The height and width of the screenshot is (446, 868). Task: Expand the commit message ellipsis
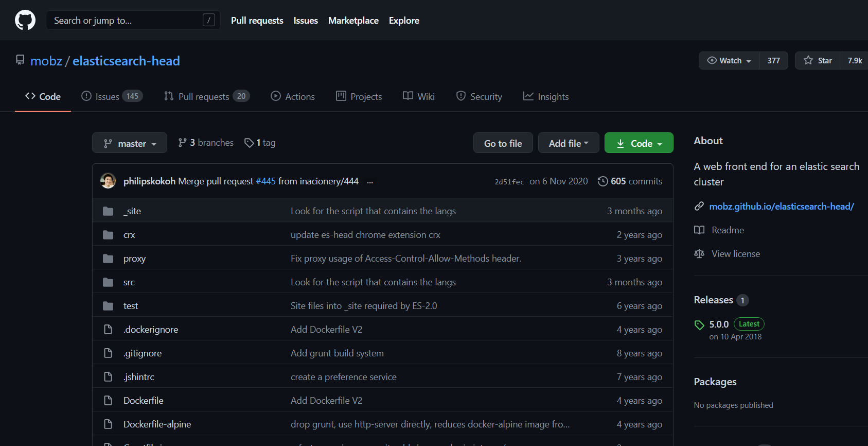(370, 182)
